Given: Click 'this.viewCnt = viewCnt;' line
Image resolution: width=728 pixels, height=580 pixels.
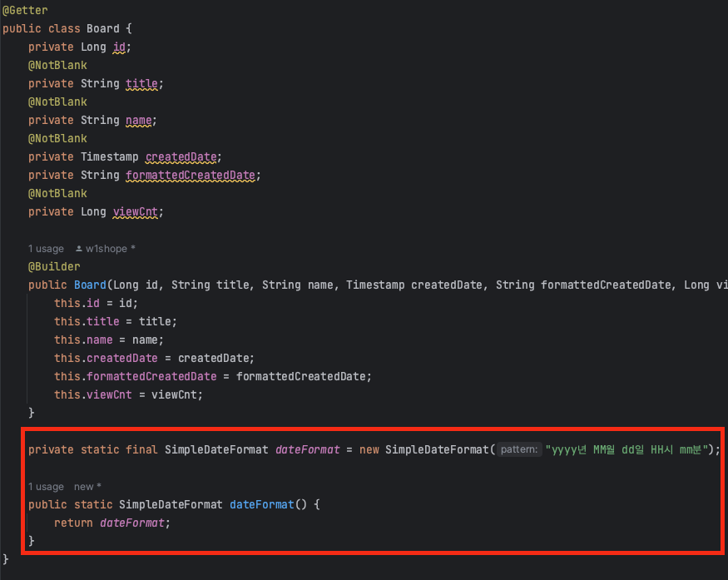Looking at the screenshot, I should (129, 394).
